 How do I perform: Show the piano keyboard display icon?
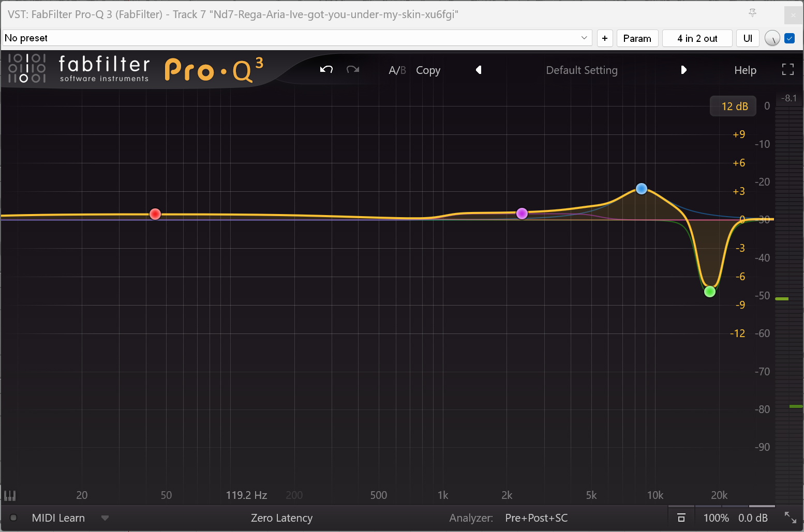tap(10, 496)
